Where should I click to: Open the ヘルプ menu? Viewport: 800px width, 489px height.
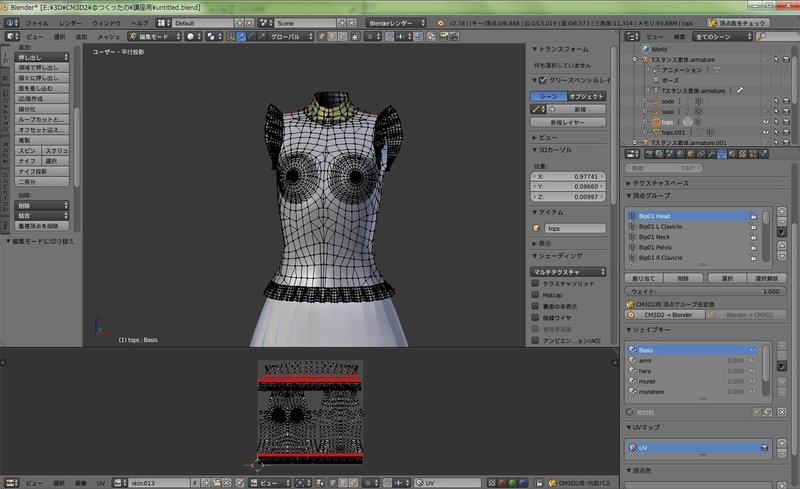pyautogui.click(x=139, y=23)
